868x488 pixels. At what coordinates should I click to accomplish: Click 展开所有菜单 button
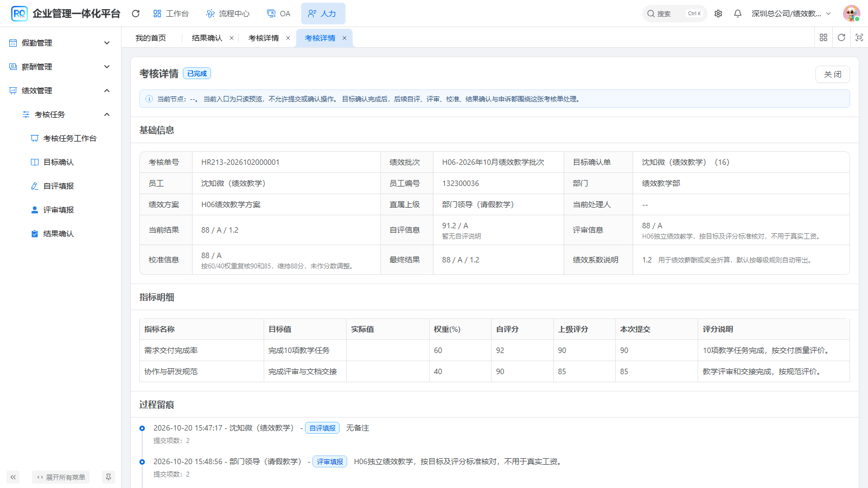(x=61, y=477)
